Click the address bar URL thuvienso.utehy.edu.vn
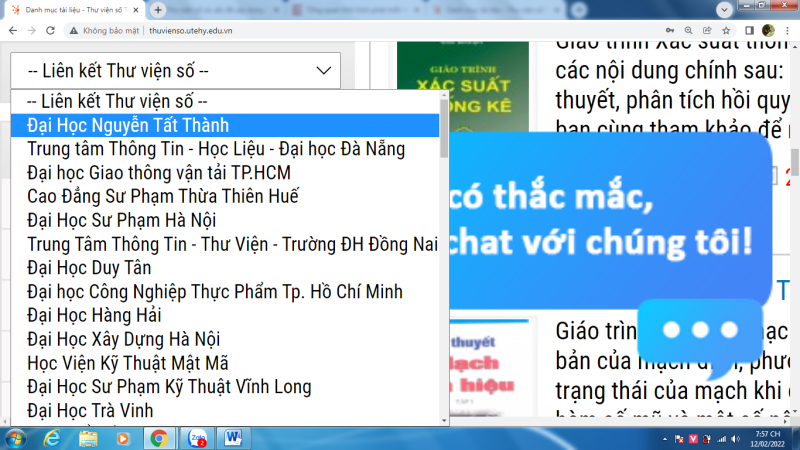The width and height of the screenshot is (800, 450). 191,31
